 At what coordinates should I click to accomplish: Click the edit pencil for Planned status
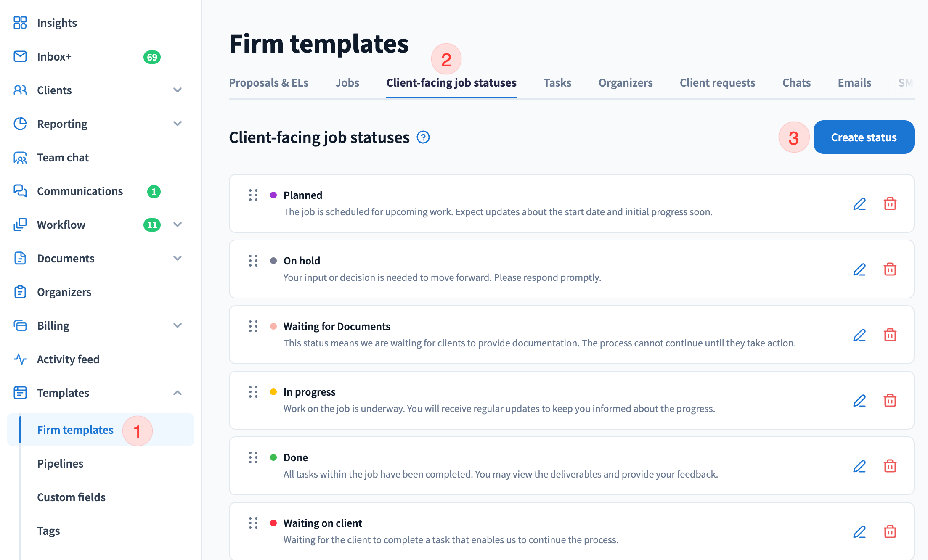pos(859,204)
